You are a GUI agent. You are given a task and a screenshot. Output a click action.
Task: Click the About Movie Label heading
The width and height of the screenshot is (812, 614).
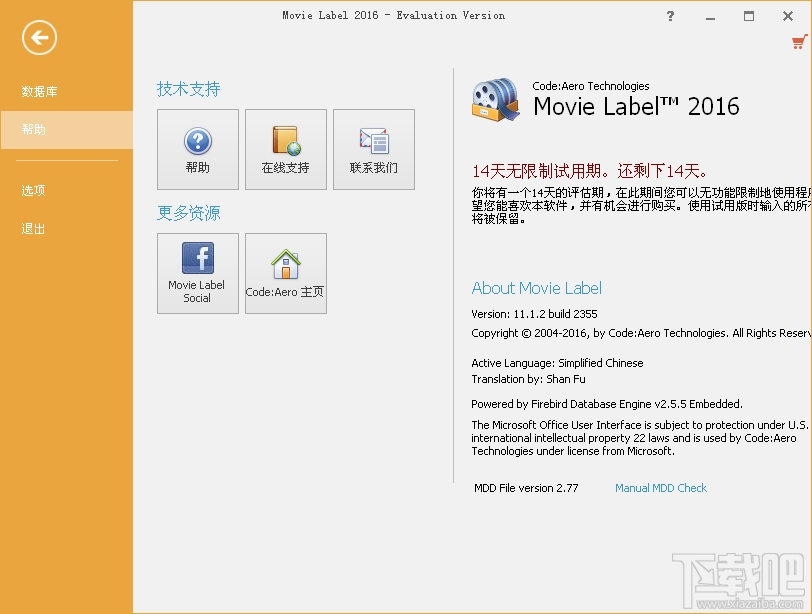[x=536, y=288]
